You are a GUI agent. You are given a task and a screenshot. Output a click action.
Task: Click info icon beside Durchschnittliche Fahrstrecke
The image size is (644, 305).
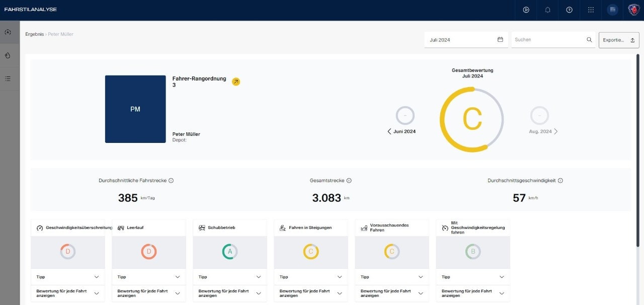[x=171, y=181]
